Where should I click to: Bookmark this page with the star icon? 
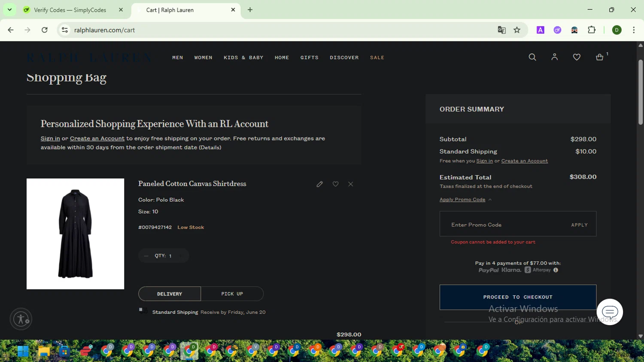pos(517,30)
